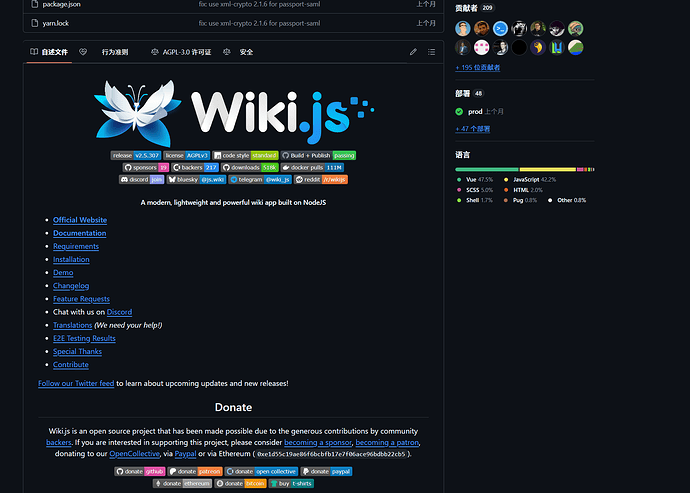This screenshot has height=493, width=690.
Task: Click the donate github badge
Action: point(140,471)
